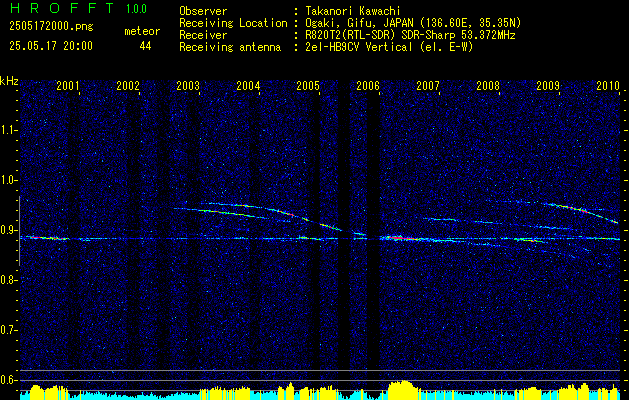Click the meteor label
The height and width of the screenshot is (400, 629).
coord(142,32)
